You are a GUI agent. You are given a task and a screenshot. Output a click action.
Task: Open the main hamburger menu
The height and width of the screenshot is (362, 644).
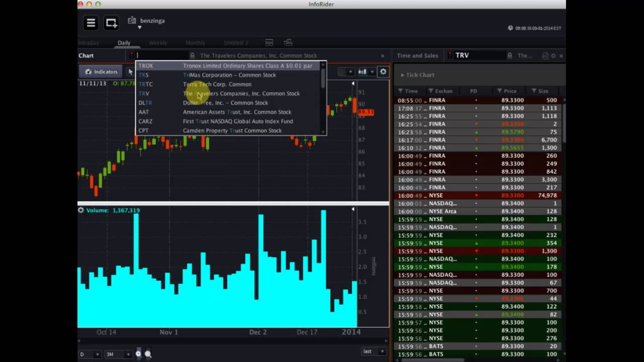click(x=91, y=23)
